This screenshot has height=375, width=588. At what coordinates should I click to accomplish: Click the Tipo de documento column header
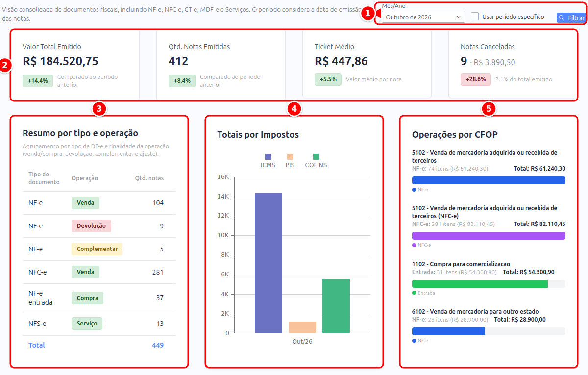point(44,178)
